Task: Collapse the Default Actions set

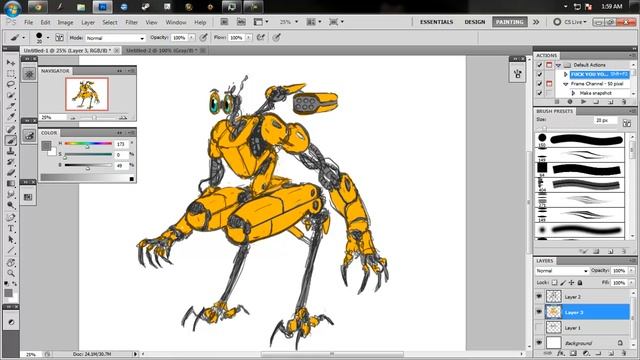Action: coord(558,65)
